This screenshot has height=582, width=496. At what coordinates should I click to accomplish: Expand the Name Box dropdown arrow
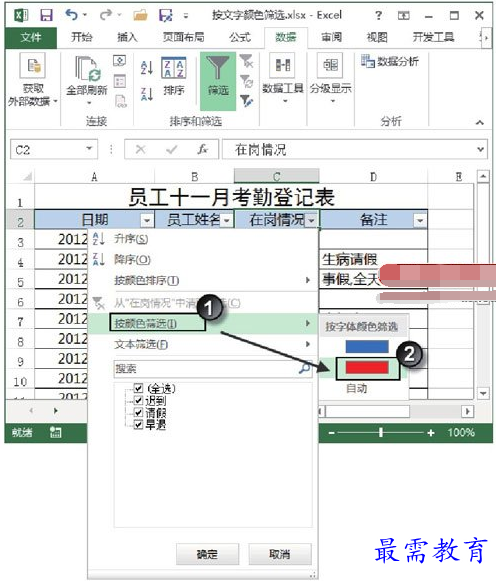[x=89, y=149]
